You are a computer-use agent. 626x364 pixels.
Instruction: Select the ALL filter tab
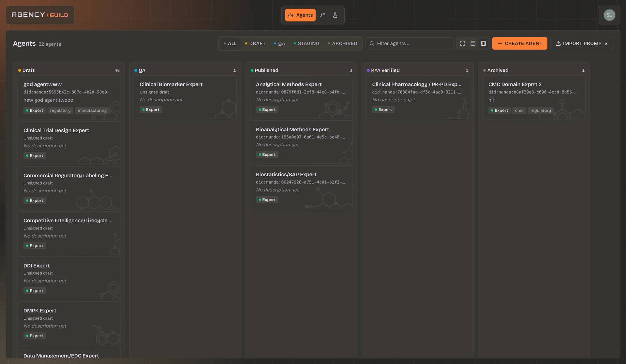(x=230, y=43)
